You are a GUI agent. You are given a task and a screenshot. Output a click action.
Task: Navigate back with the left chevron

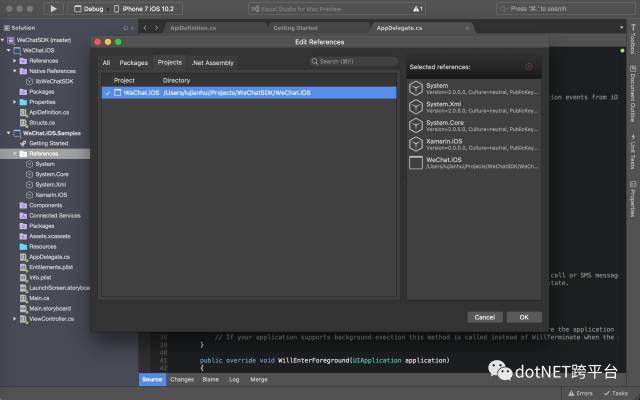click(x=145, y=28)
